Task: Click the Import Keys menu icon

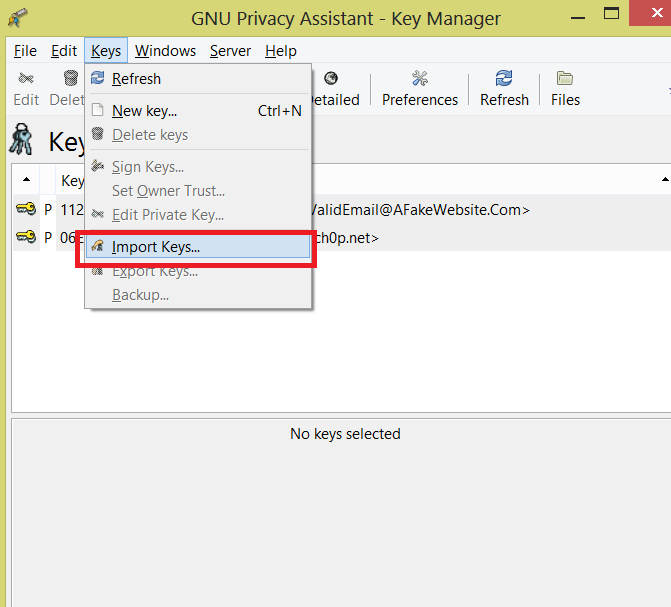Action: pyautogui.click(x=98, y=246)
